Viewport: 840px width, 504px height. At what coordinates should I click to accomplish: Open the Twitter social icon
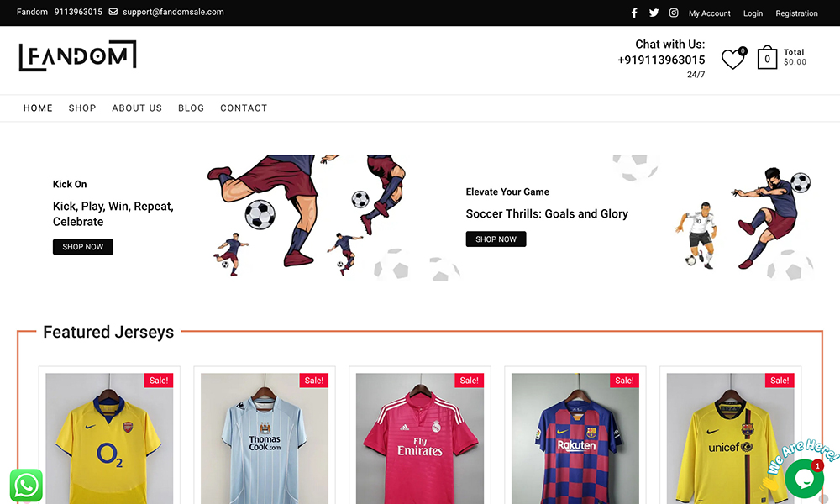coord(654,13)
